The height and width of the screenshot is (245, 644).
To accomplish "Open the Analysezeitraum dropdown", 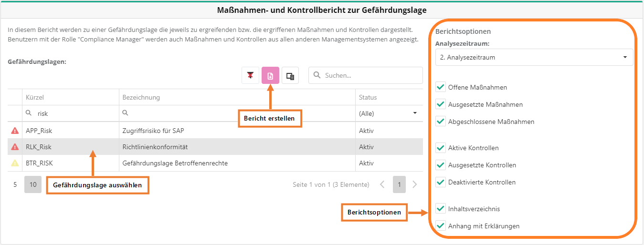I will (534, 57).
